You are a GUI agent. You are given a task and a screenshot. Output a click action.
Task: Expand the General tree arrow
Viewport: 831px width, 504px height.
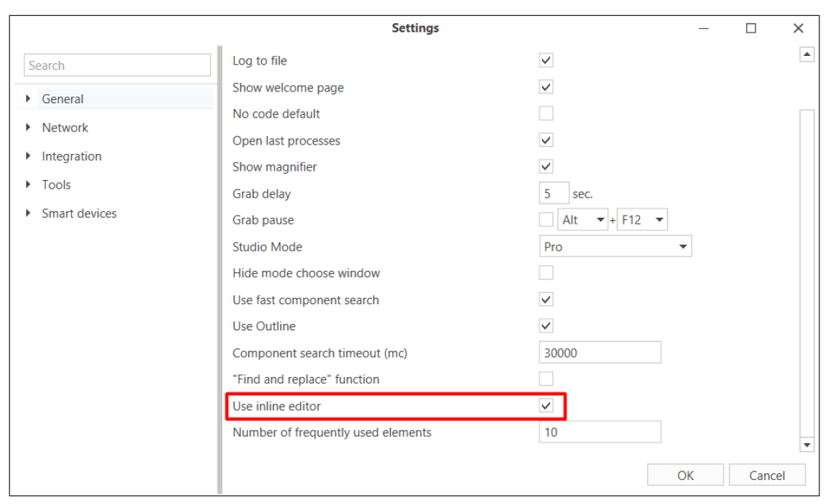coord(28,99)
